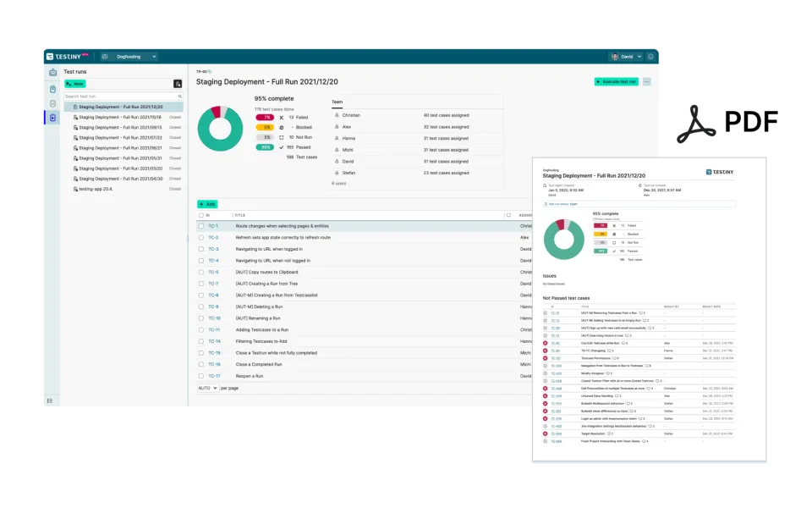Viewport: 812px width, 508px height.
Task: Collapse the sidebar using bottom-left icon
Action: (x=50, y=400)
